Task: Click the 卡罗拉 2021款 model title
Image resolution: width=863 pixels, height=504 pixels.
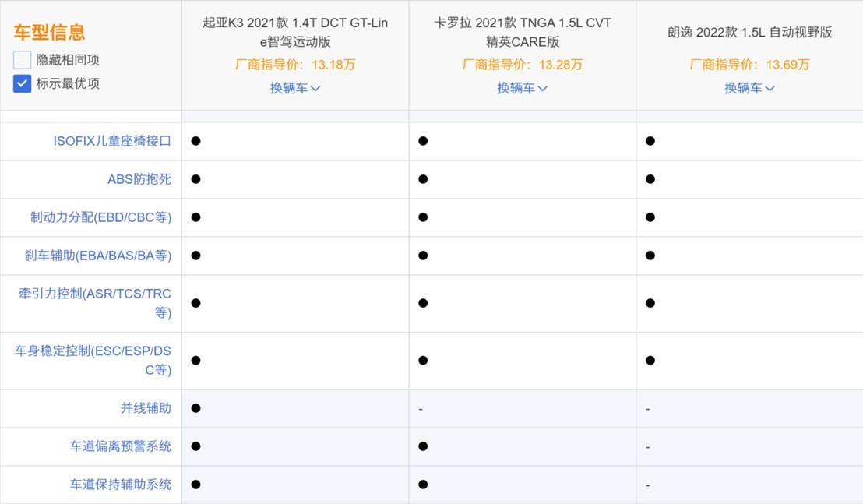Action: coord(522,33)
